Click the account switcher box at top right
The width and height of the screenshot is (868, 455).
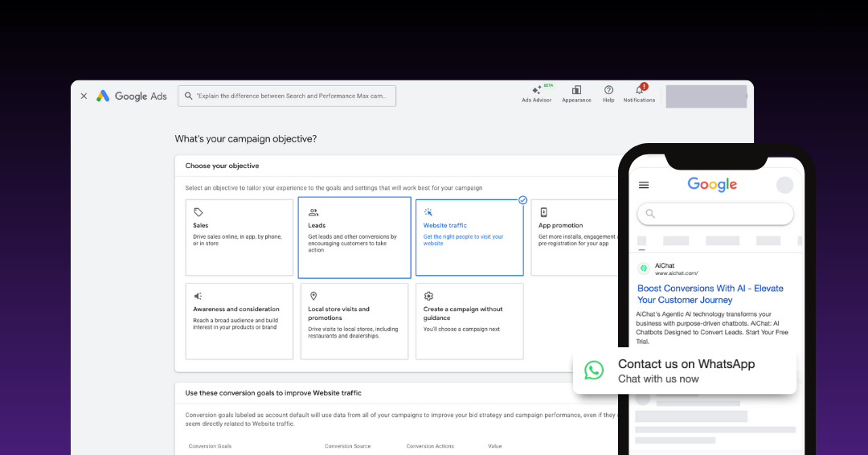[706, 96]
